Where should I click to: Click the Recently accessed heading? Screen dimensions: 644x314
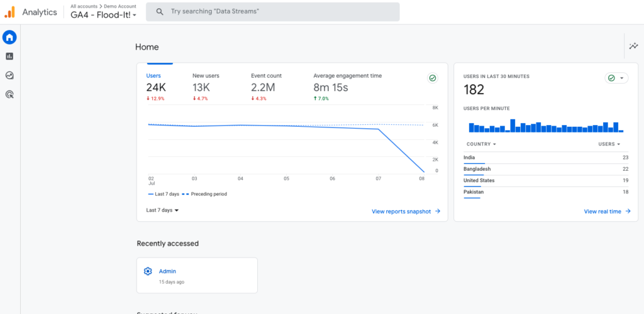pyautogui.click(x=167, y=244)
